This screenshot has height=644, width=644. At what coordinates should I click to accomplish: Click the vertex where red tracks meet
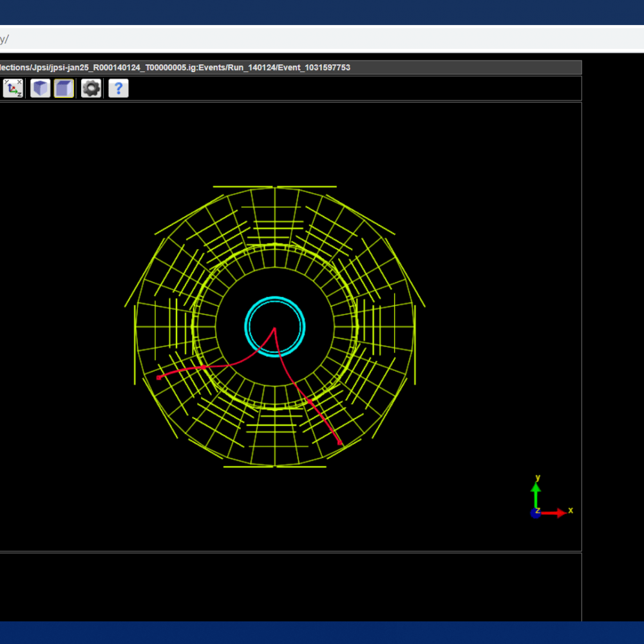pyautogui.click(x=274, y=328)
